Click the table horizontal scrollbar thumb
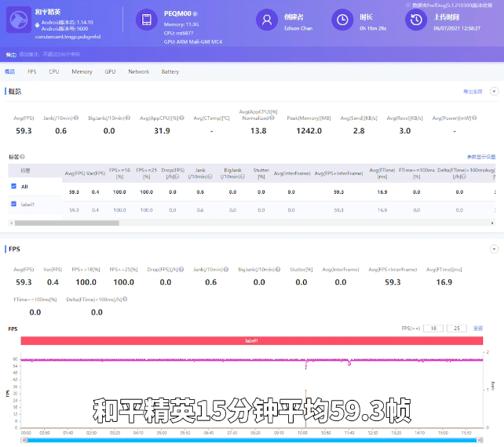This screenshot has height=447, width=504. coord(67,223)
